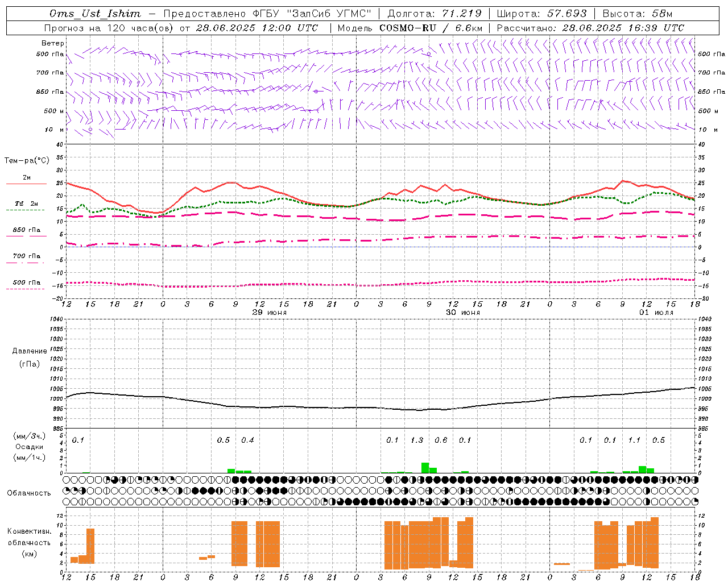Click the station name Oms_Ust_Ishim
728x582 pixels.
click(95, 14)
